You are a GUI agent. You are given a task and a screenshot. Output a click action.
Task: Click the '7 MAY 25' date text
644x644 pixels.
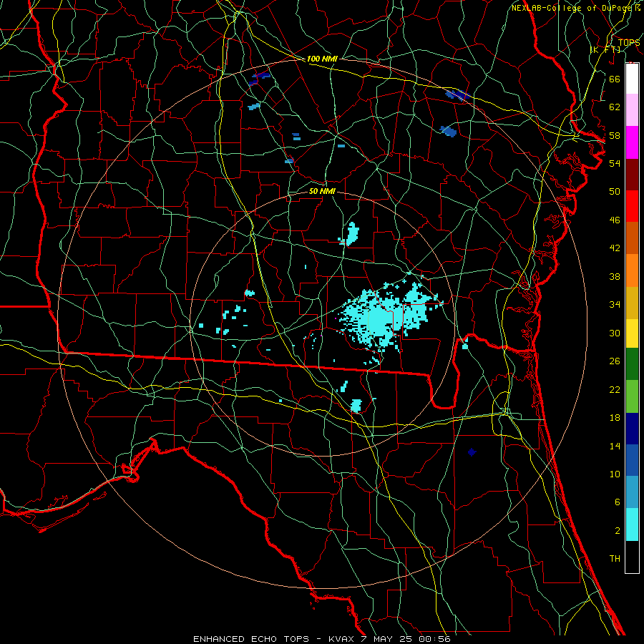(x=387, y=639)
